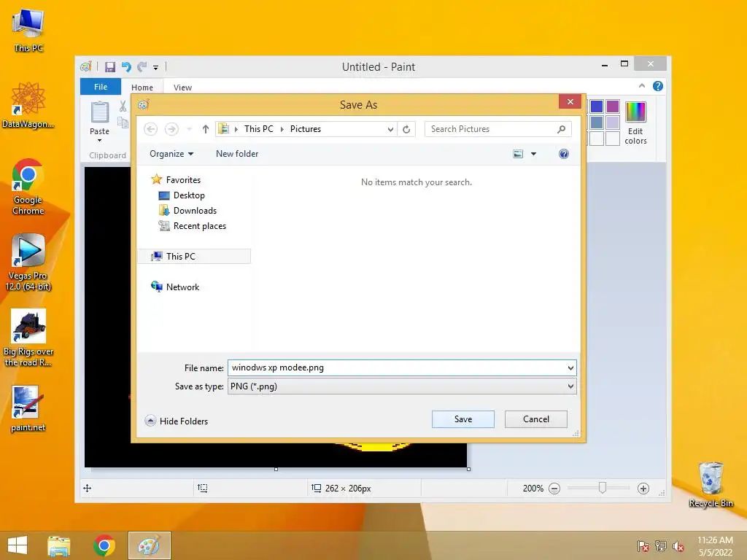
Task: Select This PC in the navigation pane
Action: 194,256
